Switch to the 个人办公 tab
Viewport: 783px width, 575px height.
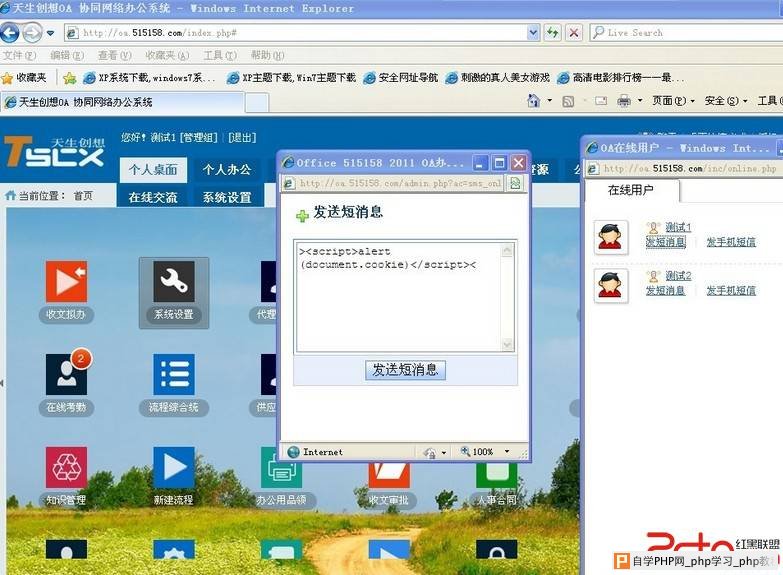point(227,170)
